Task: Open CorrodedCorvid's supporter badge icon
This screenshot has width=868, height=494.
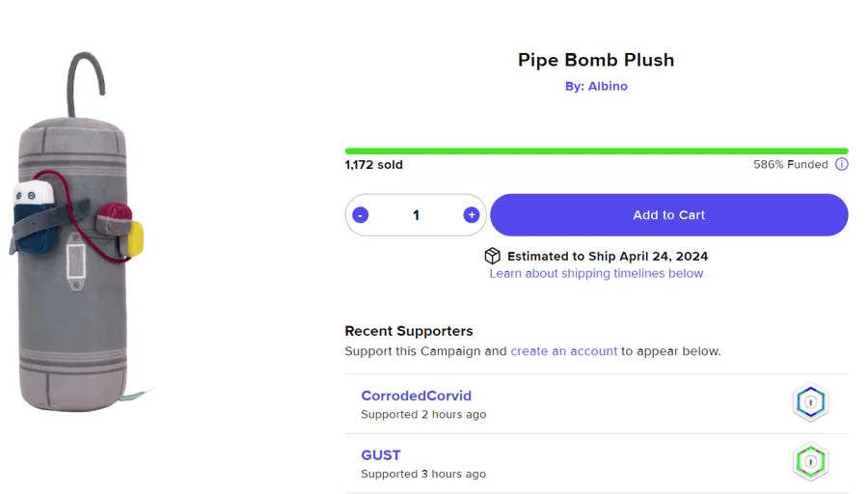Action: 811,403
